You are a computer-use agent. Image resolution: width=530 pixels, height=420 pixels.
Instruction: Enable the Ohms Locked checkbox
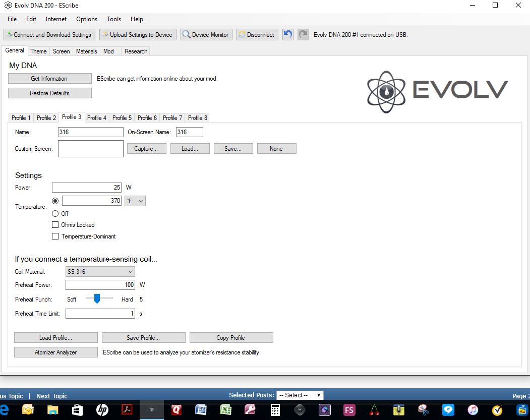tap(55, 225)
